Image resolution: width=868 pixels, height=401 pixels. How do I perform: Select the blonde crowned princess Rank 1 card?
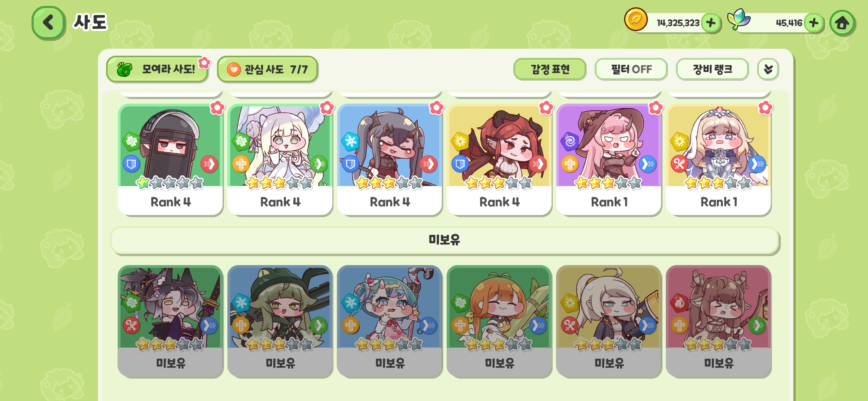coord(719,160)
